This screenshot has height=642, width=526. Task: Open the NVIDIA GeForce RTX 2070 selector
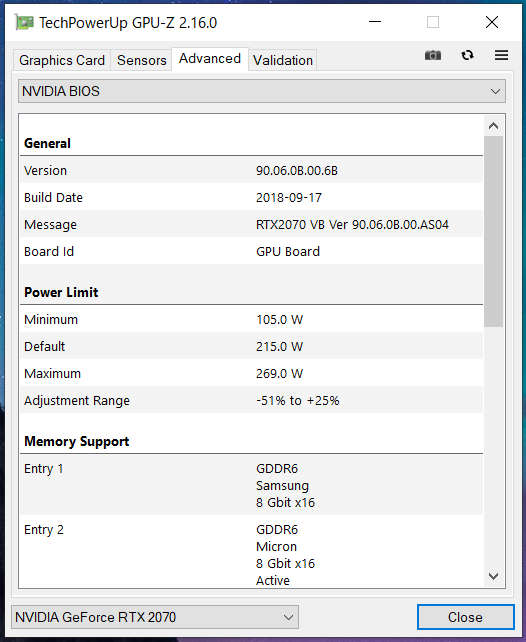point(155,617)
